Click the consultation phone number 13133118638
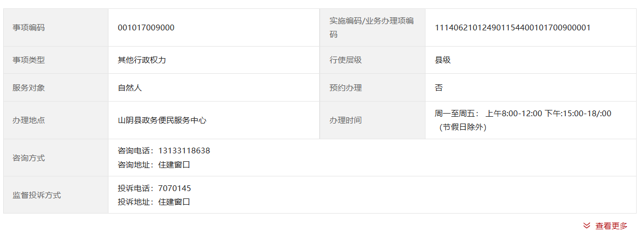This screenshot has height=234, width=644. (x=184, y=151)
